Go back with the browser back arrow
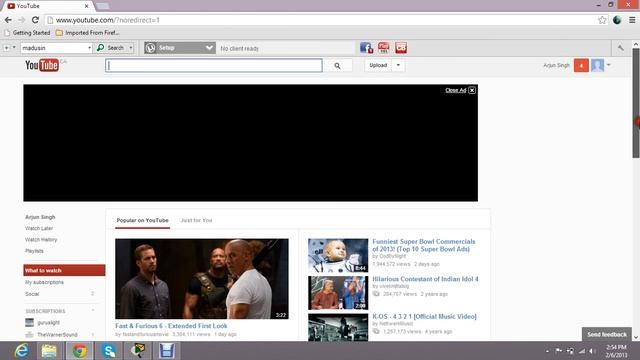The image size is (640, 360). tap(8, 20)
